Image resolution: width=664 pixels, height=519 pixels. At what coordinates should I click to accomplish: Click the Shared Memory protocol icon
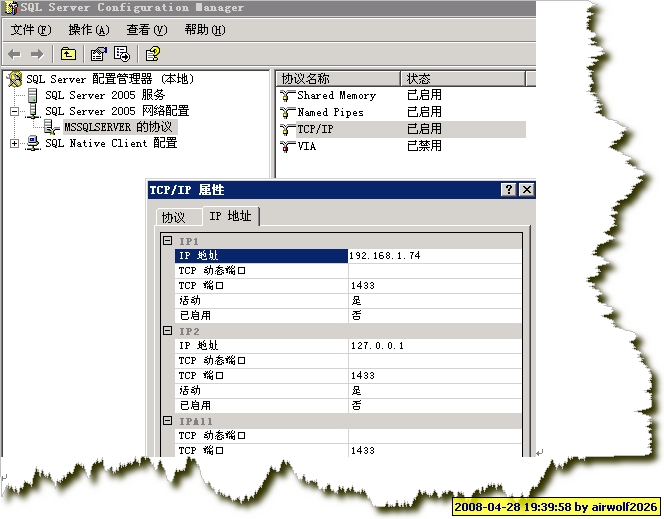tap(287, 96)
